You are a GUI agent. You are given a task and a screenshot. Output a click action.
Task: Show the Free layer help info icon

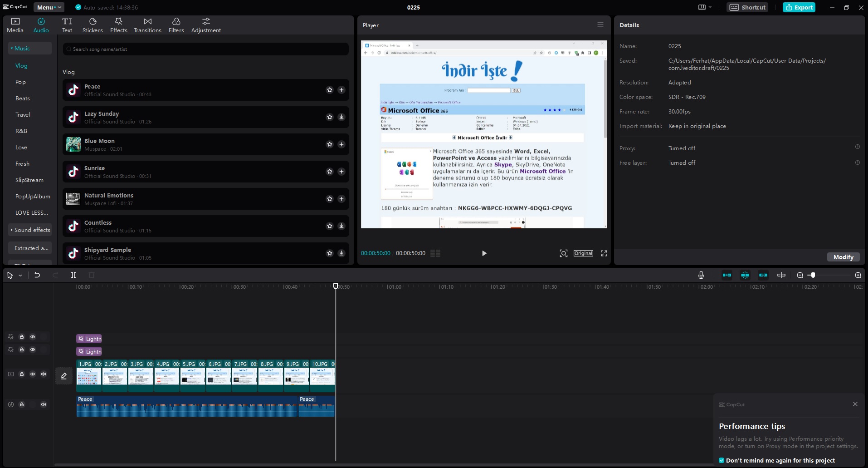click(857, 163)
